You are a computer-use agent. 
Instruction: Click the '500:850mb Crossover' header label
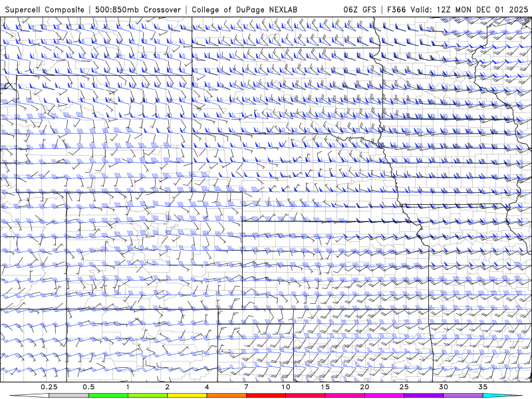pyautogui.click(x=138, y=9)
